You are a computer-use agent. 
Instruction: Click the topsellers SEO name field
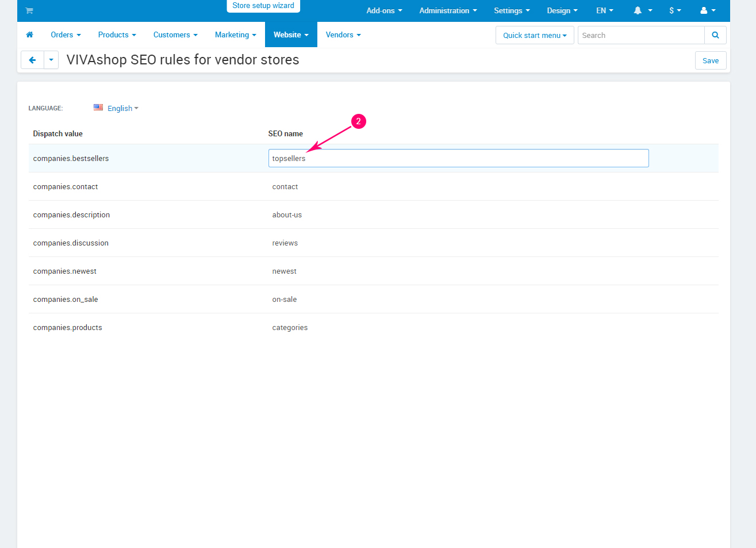tap(458, 159)
